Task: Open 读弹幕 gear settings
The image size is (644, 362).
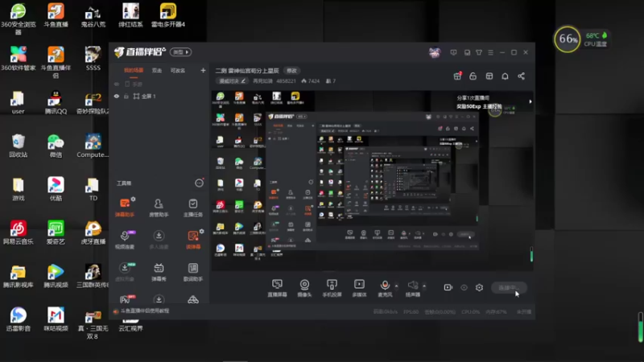Action: click(202, 232)
